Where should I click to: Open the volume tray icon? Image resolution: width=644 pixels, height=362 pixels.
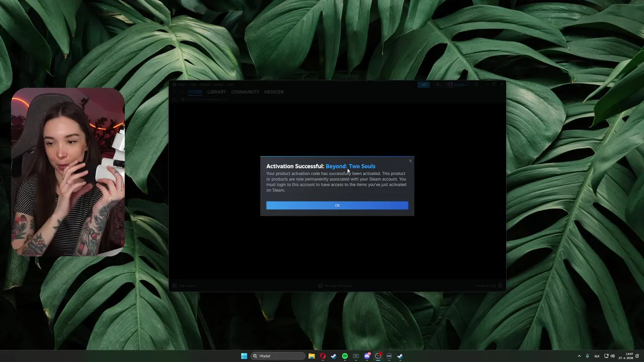(x=613, y=356)
